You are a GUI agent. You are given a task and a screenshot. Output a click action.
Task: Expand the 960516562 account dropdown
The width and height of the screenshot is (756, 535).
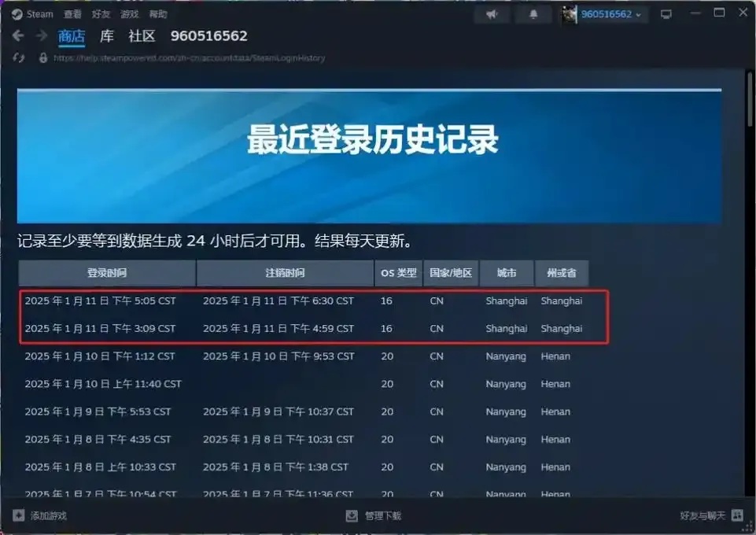click(611, 14)
